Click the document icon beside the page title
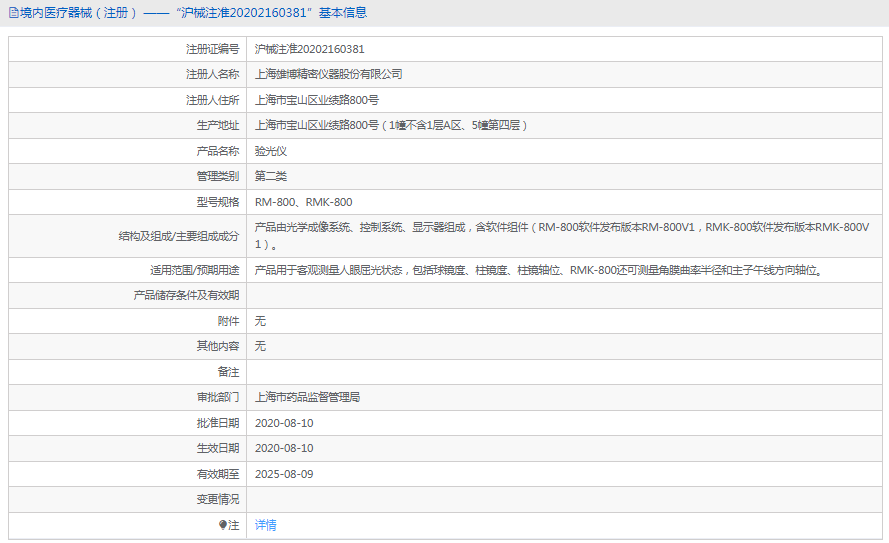 [x=12, y=13]
